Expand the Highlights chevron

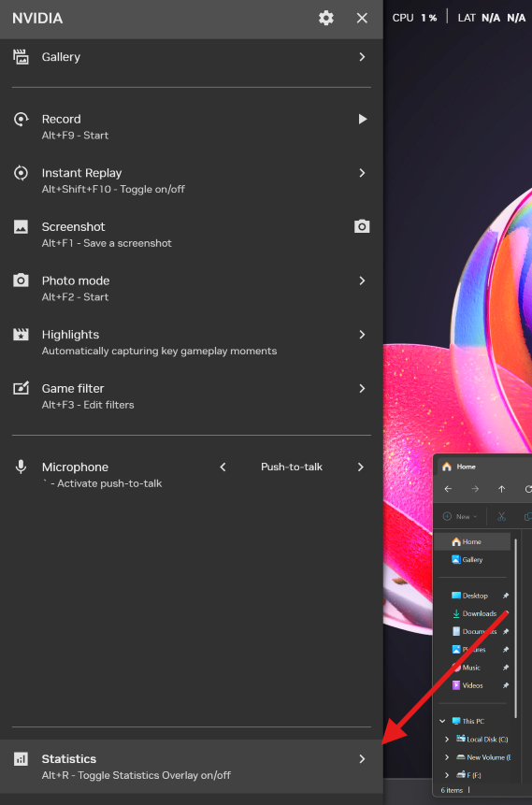362,335
